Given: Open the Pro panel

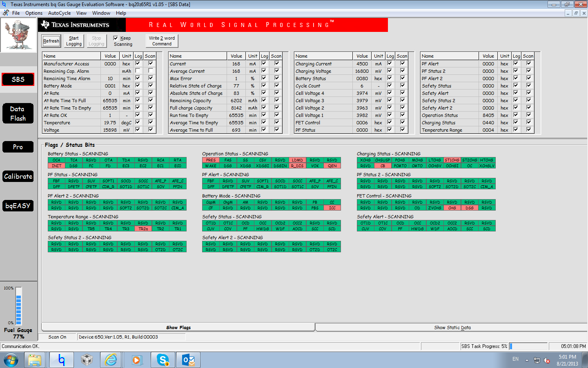Looking at the screenshot, I should pyautogui.click(x=18, y=147).
